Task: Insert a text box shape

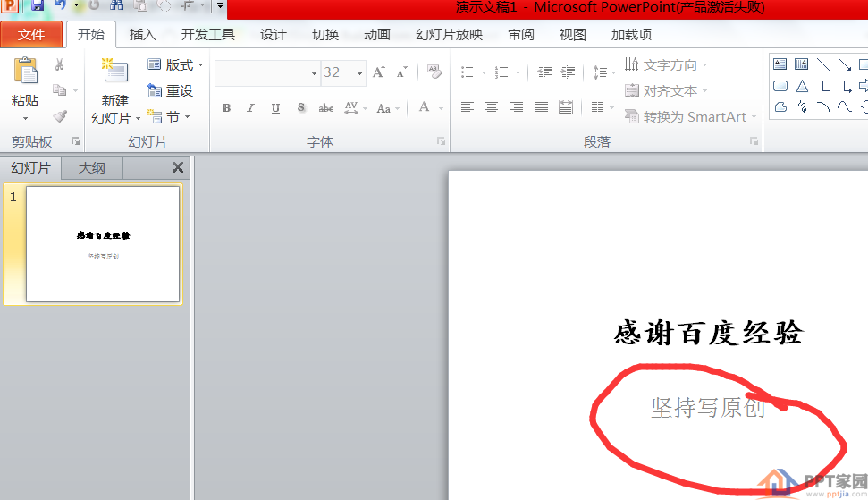Action: coord(780,64)
